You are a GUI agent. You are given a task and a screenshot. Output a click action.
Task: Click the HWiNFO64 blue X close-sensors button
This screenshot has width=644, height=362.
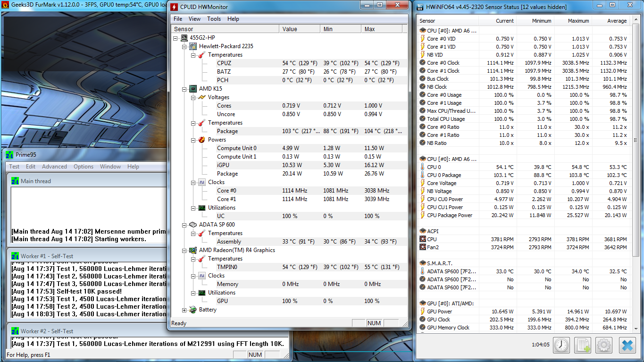point(627,345)
